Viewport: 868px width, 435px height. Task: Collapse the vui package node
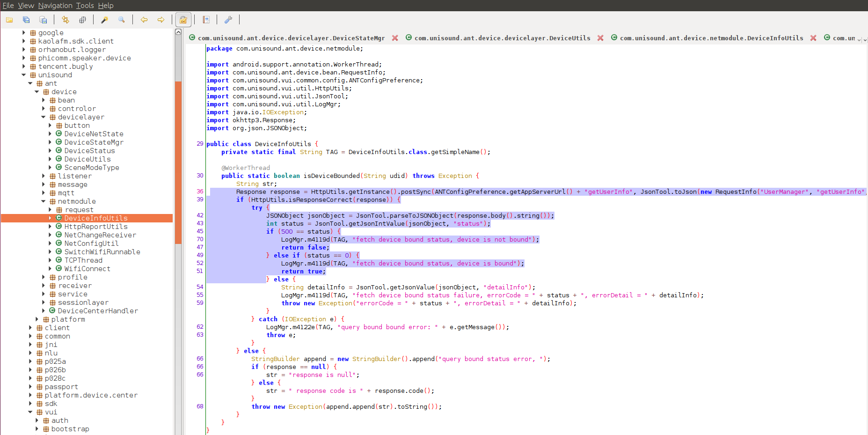tap(30, 412)
